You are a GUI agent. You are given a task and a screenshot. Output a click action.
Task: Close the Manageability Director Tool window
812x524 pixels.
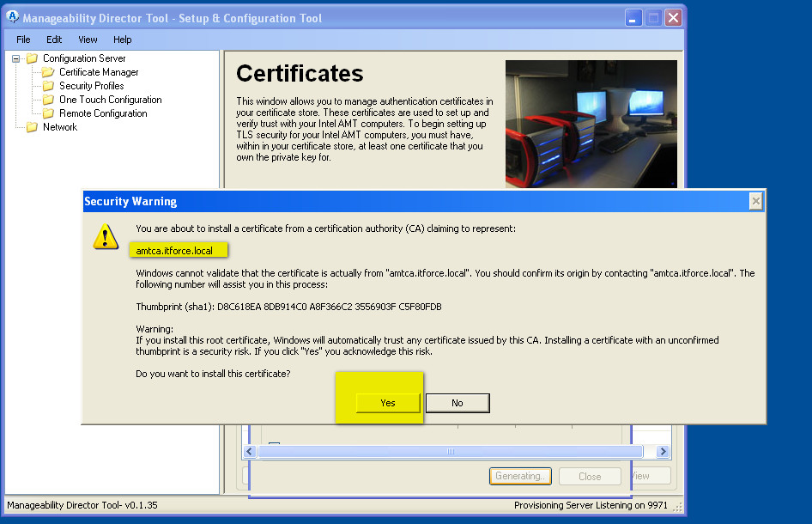point(673,18)
